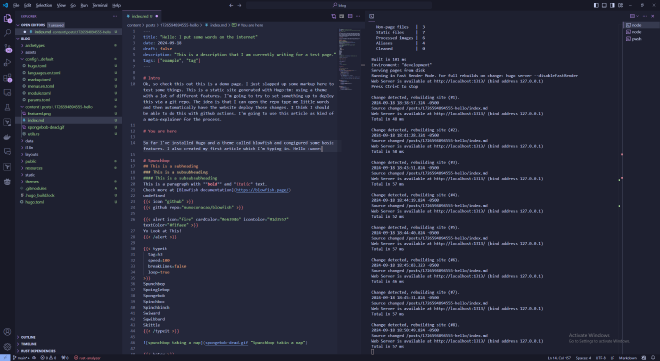Screen dimensions: 660x361
Task: Open the Source Control view
Action: pos(7,48)
